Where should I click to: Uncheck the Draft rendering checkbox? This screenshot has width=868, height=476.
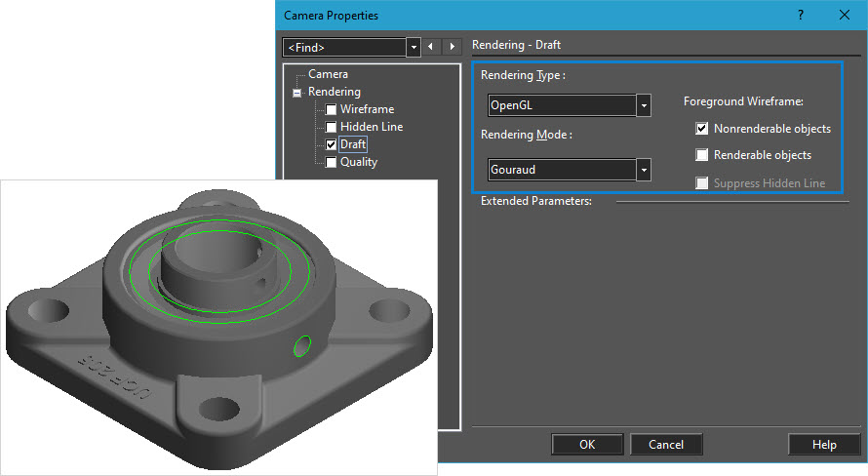point(332,145)
